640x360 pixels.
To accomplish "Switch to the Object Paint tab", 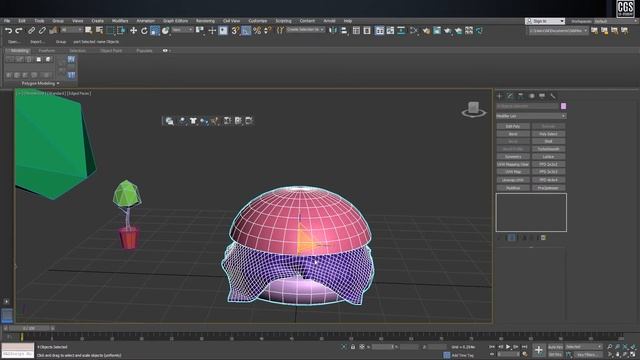I will click(x=111, y=51).
